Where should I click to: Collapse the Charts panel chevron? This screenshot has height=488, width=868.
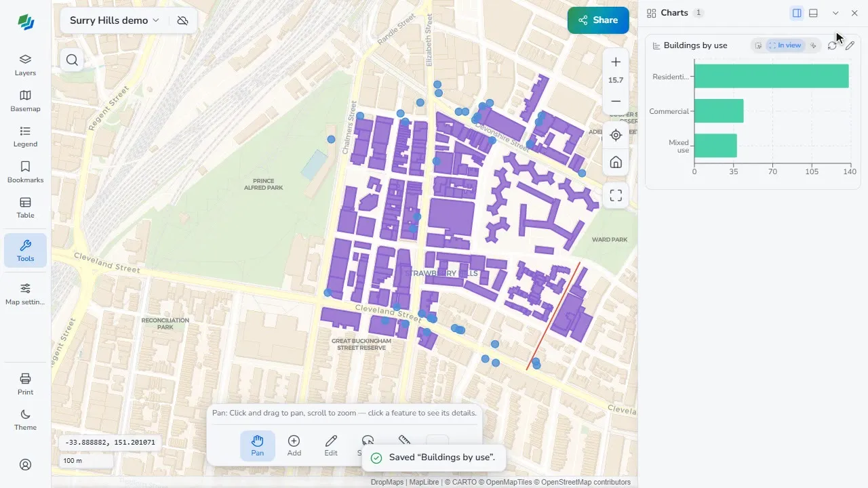(835, 13)
